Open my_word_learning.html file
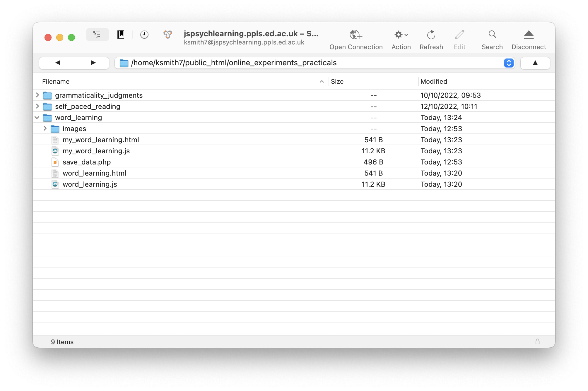588x391 pixels. point(100,140)
